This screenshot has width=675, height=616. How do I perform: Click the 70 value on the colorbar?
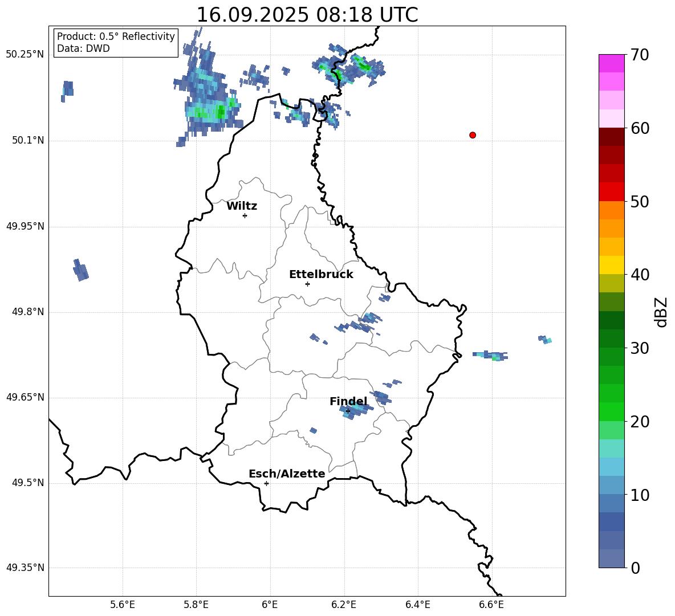point(640,55)
